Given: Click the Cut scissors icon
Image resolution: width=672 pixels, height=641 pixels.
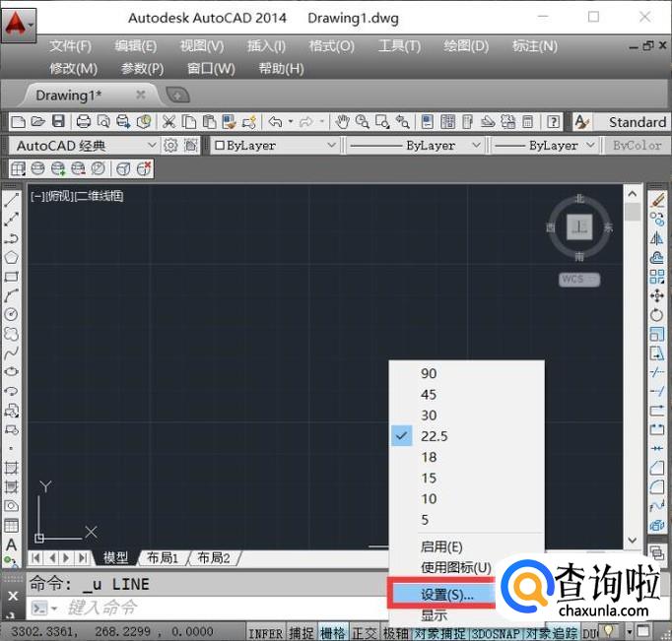Looking at the screenshot, I should tap(168, 122).
